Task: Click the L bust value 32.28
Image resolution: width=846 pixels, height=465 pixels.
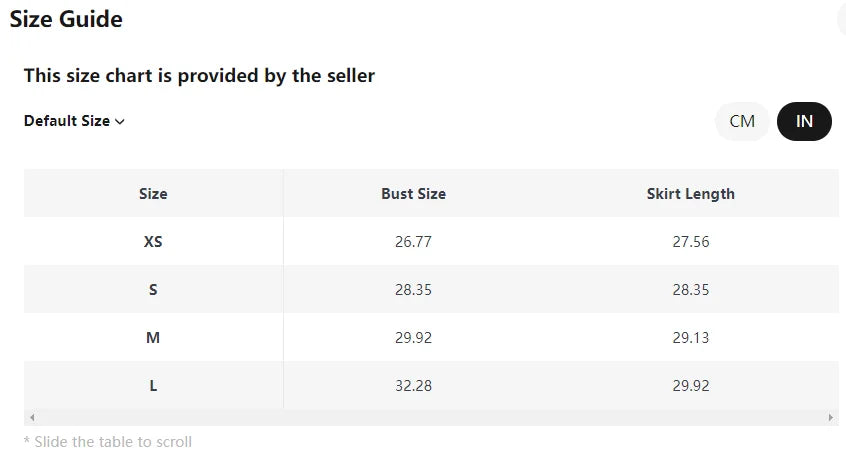Action: (x=413, y=386)
